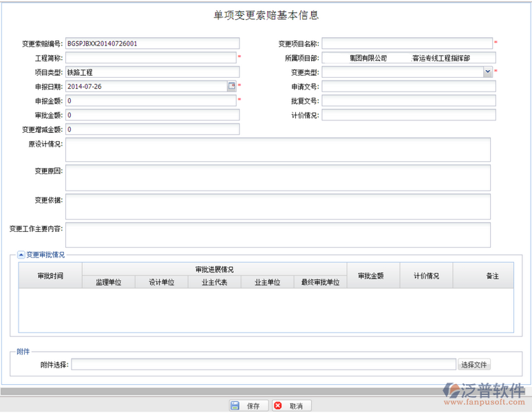Screen dimensions: 532x413
Task: Click the 批复文号 input field
Action: coord(407,100)
